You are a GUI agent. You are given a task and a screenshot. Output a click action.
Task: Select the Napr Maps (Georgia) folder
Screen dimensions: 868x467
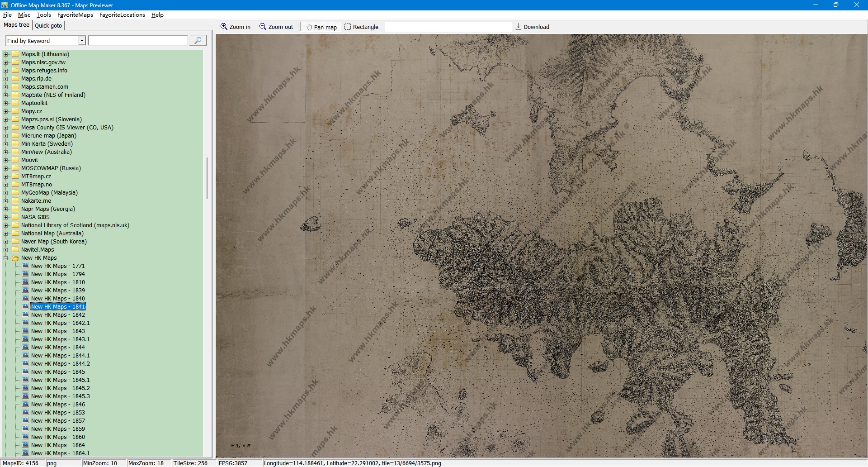pyautogui.click(x=48, y=209)
